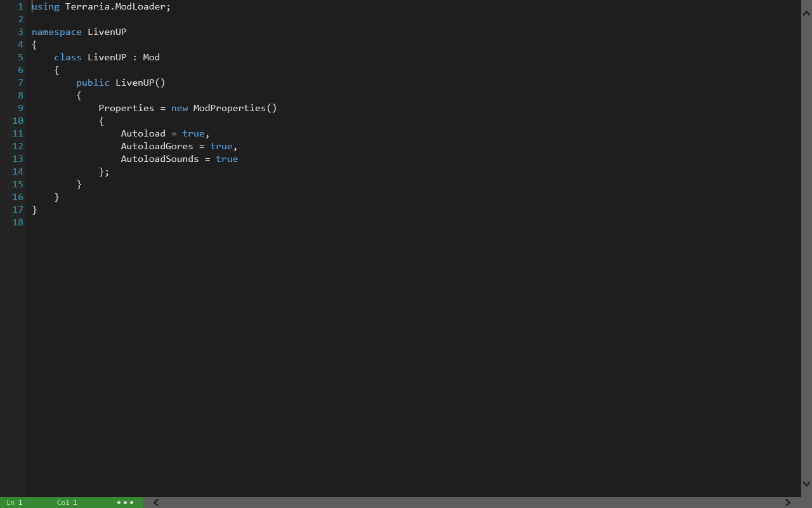This screenshot has width=812, height=508.
Task: Click the vertical scrollbar down arrow
Action: pyautogui.click(x=806, y=483)
